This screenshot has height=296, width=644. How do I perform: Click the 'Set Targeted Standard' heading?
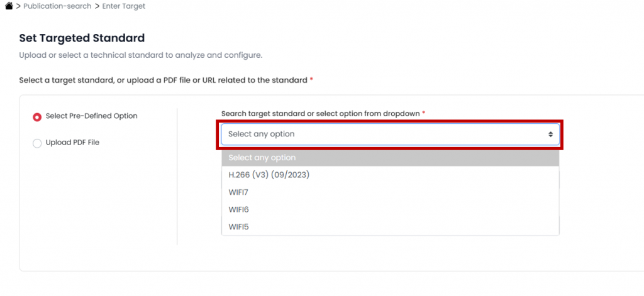tap(82, 38)
